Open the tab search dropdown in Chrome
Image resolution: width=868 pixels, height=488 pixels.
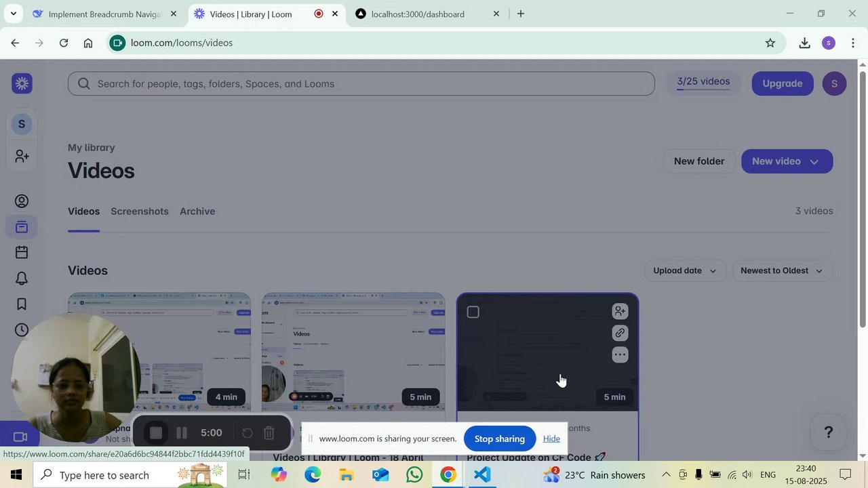13,14
